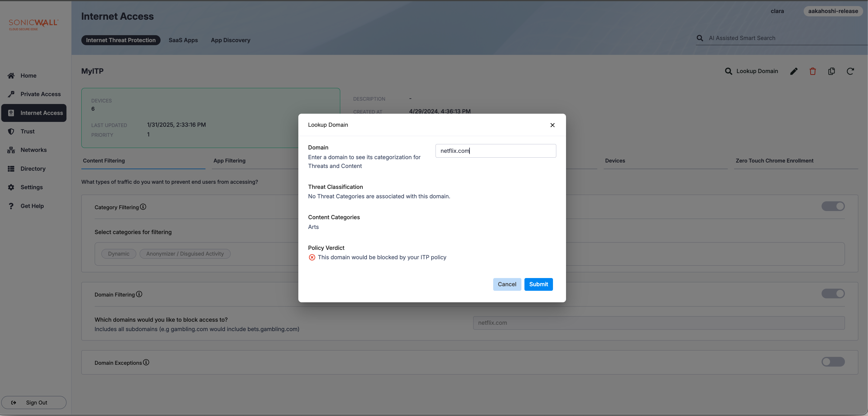Click the refresh icon

click(x=850, y=71)
